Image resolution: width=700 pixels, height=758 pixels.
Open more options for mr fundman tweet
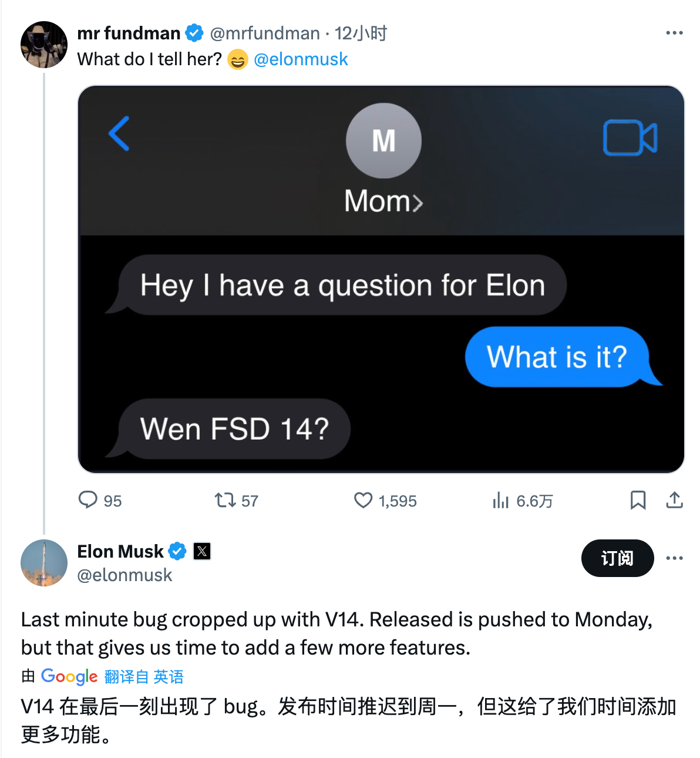tap(674, 33)
